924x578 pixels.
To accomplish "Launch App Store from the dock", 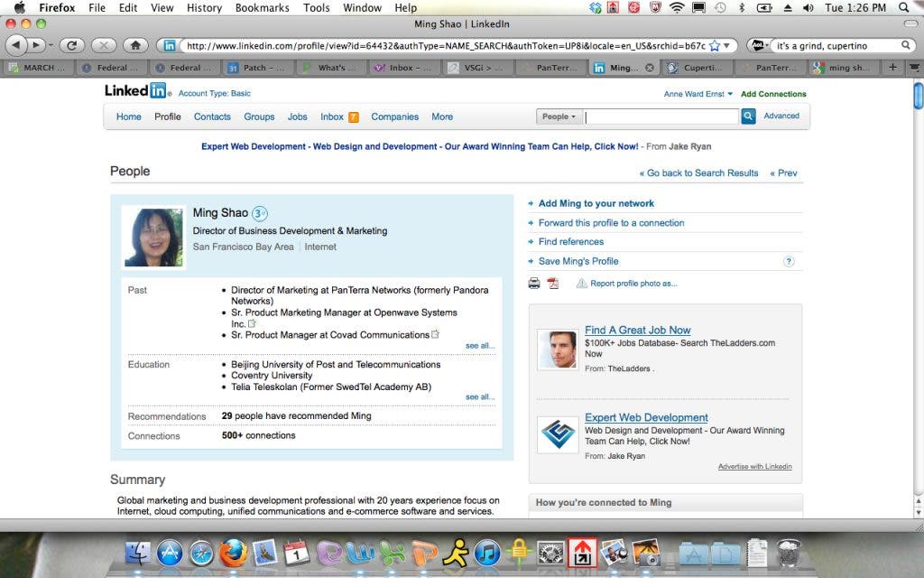I will tap(170, 554).
